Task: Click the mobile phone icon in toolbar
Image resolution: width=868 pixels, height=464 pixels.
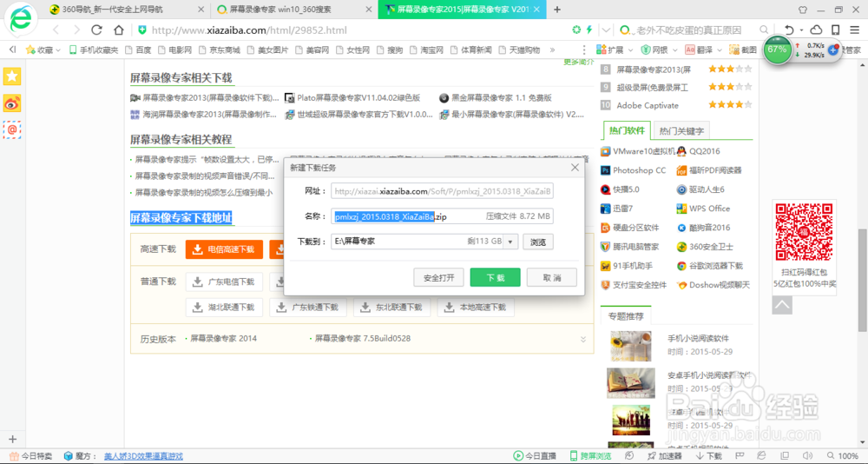Action: tap(835, 30)
